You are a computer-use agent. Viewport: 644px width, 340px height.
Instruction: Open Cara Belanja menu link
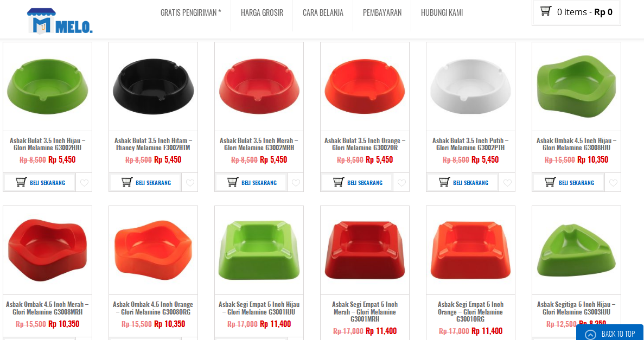323,12
